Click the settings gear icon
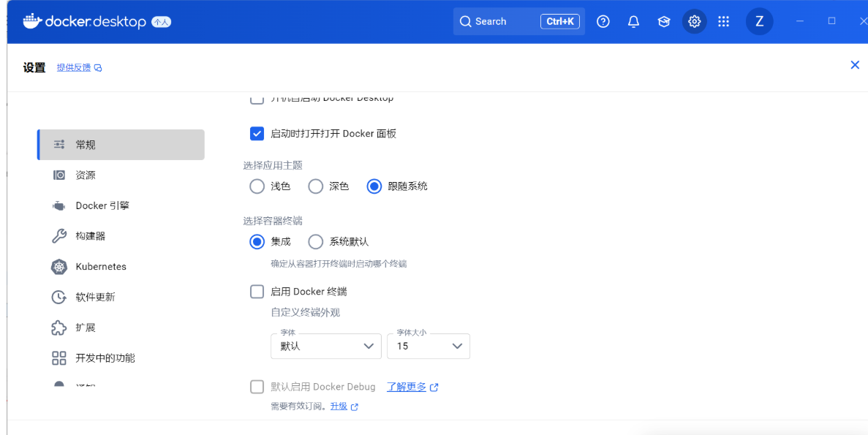The width and height of the screenshot is (868, 435). click(x=694, y=22)
